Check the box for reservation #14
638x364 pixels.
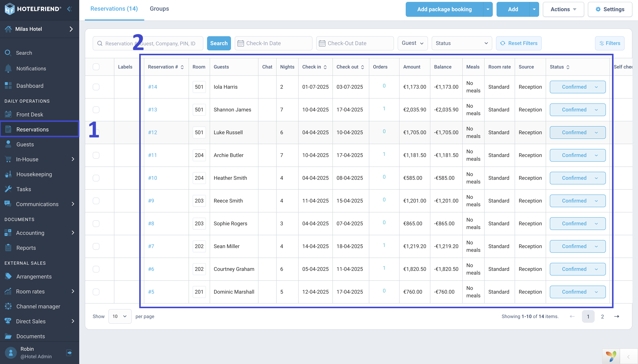[96, 87]
